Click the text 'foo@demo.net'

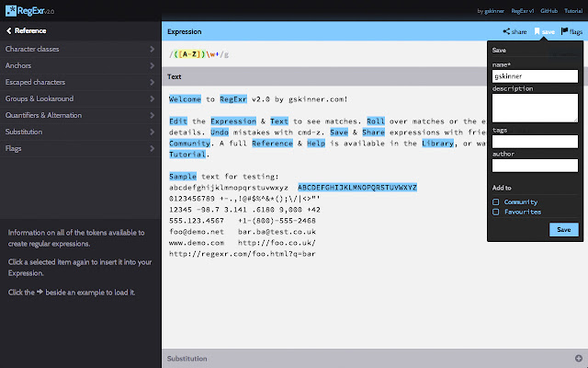197,232
